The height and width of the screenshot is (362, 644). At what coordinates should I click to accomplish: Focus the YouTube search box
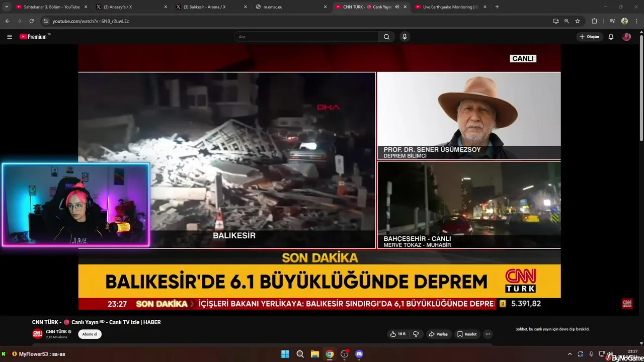(x=307, y=37)
